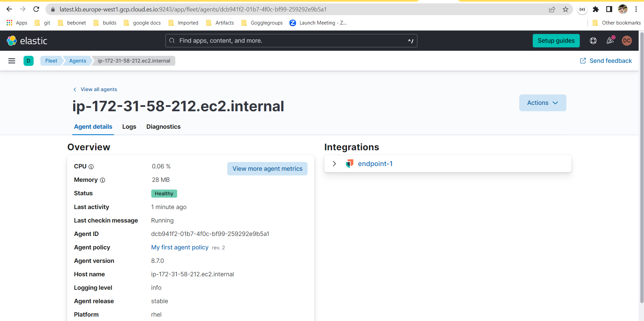This screenshot has width=644, height=321.
Task: Expand the endpoint-1 integration details
Action: pos(334,164)
